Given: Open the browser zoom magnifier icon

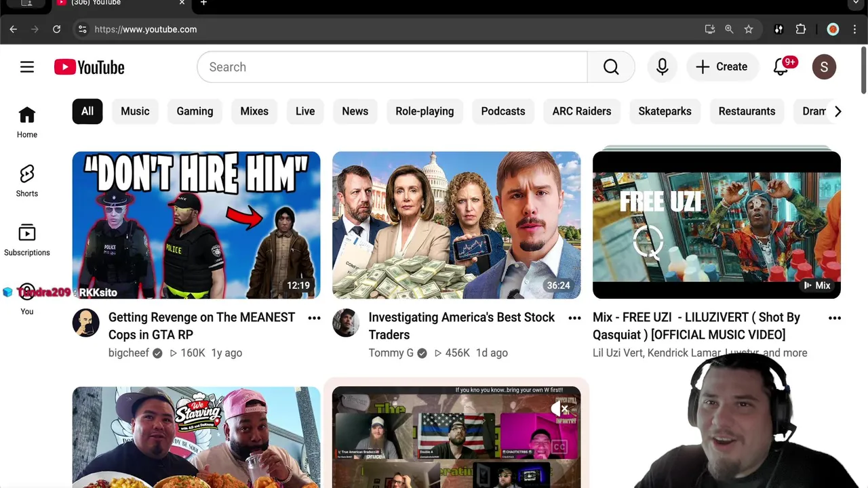Looking at the screenshot, I should (x=729, y=29).
